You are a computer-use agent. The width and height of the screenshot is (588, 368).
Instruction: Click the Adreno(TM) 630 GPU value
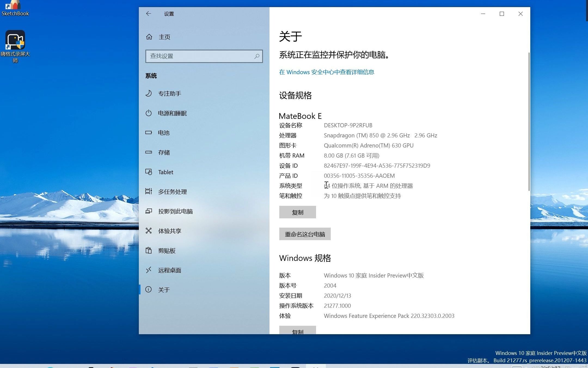coord(369,146)
